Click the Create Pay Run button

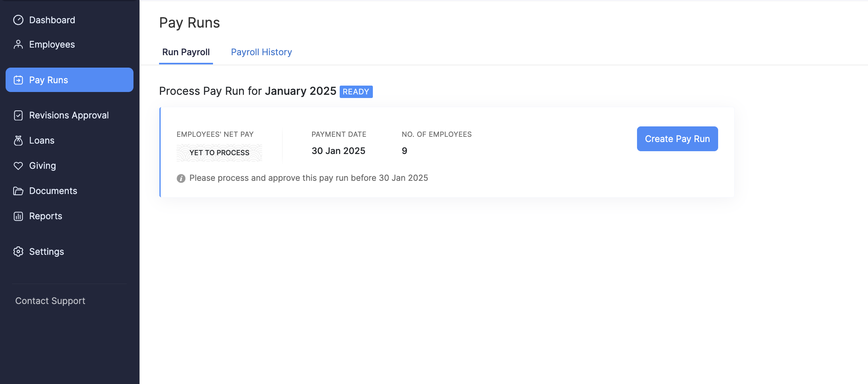point(677,139)
